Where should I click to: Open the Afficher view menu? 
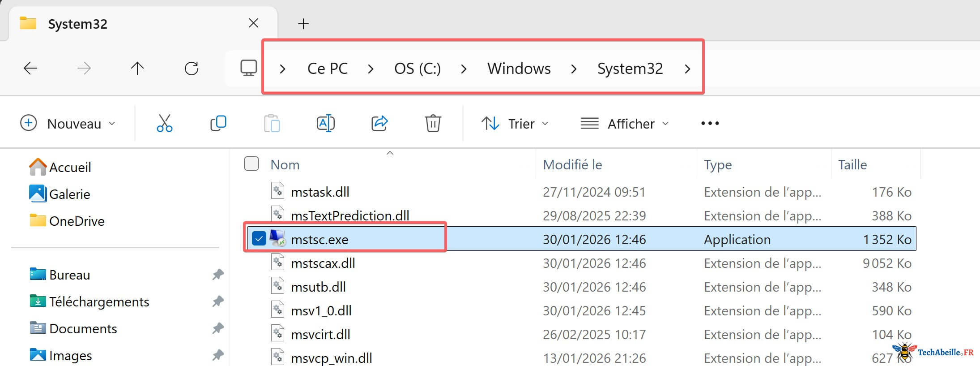(625, 123)
